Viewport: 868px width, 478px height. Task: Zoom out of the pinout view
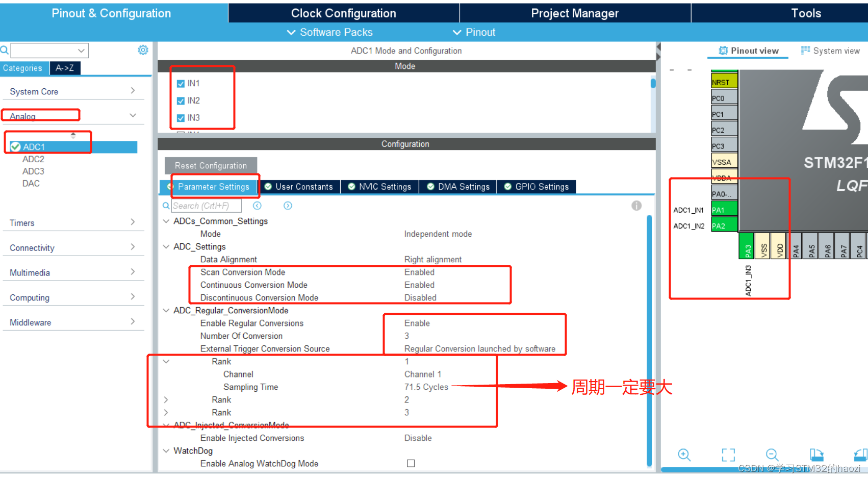pyautogui.click(x=772, y=455)
